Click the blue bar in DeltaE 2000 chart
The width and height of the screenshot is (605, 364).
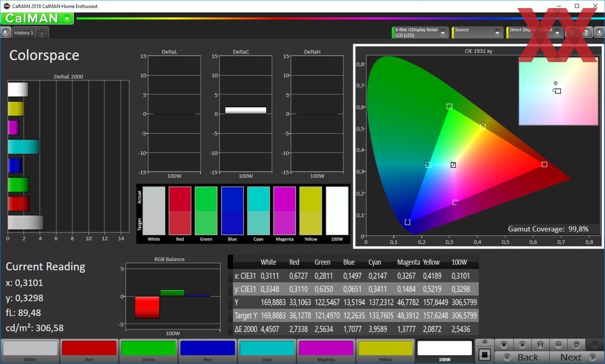coord(15,165)
